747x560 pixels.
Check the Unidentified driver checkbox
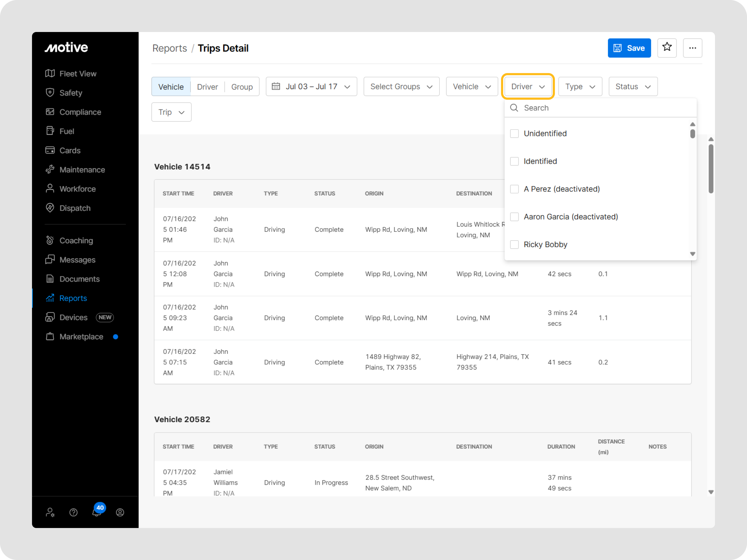(514, 133)
